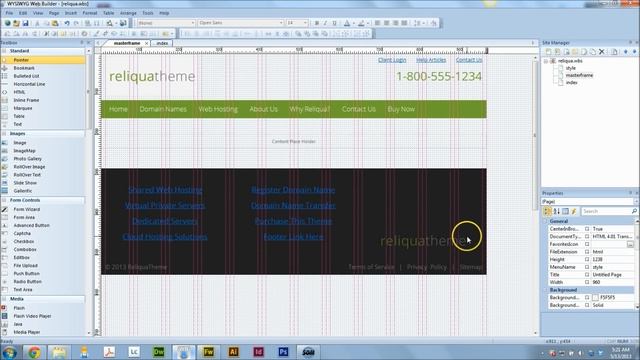Open Dreamweaver from the taskbar
This screenshot has height=360, width=640.
click(x=158, y=351)
